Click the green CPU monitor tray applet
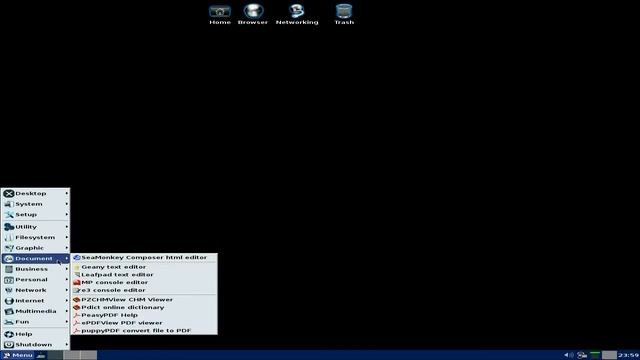 [595, 355]
